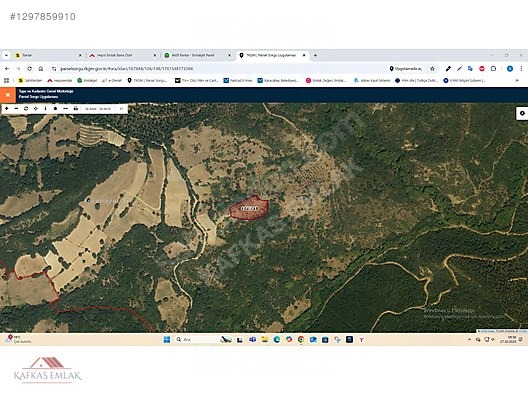
Task: Select the distance measure line tool
Action: [66, 109]
